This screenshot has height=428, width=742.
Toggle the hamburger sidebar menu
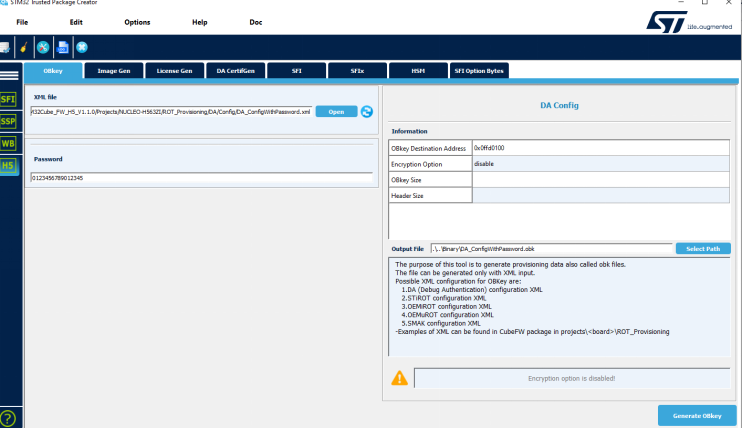coord(9,75)
